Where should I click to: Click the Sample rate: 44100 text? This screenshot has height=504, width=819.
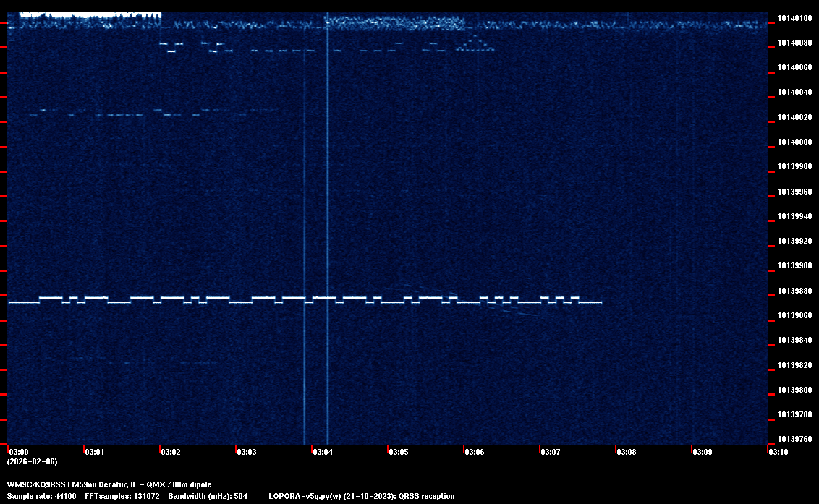click(x=41, y=496)
